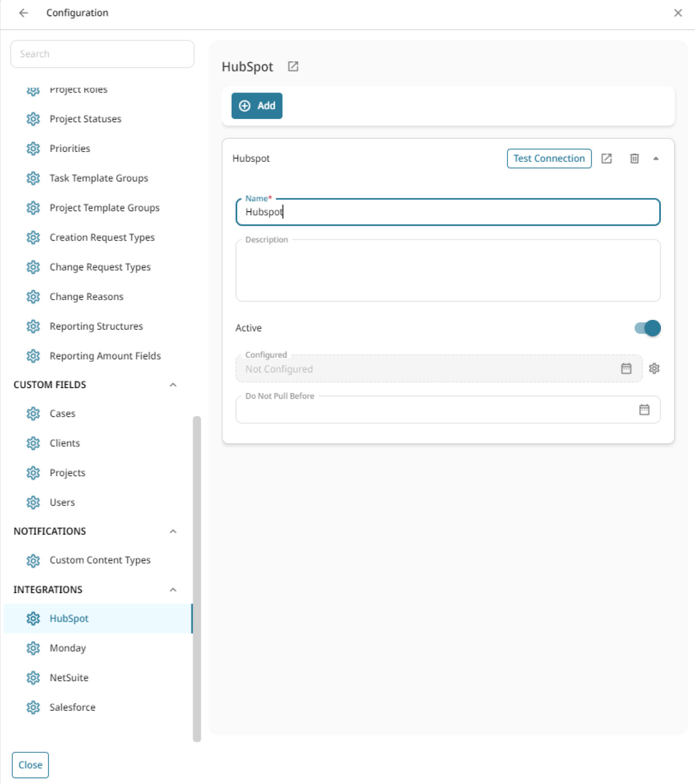
Task: Toggle the Active switch off
Action: pyautogui.click(x=647, y=328)
